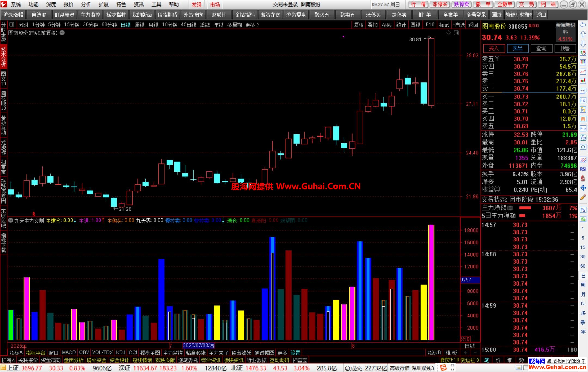Expand 更多 periods in period bar
The image size is (588, 372).
coord(252,25)
